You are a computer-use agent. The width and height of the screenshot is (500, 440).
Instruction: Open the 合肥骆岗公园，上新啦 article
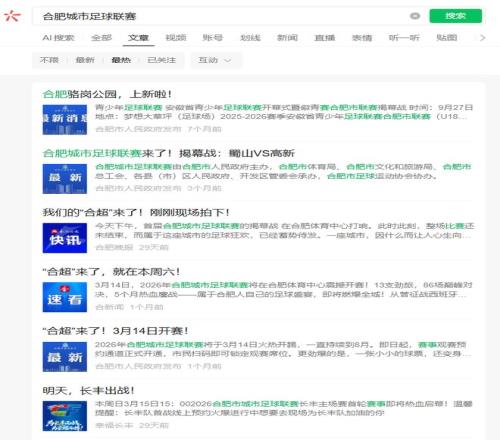(107, 94)
